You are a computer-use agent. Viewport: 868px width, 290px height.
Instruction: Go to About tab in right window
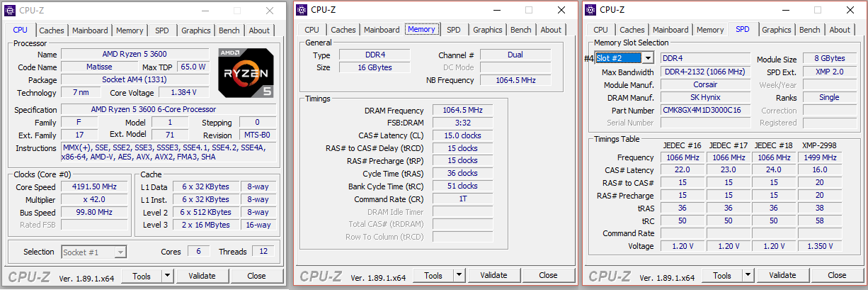[840, 30]
